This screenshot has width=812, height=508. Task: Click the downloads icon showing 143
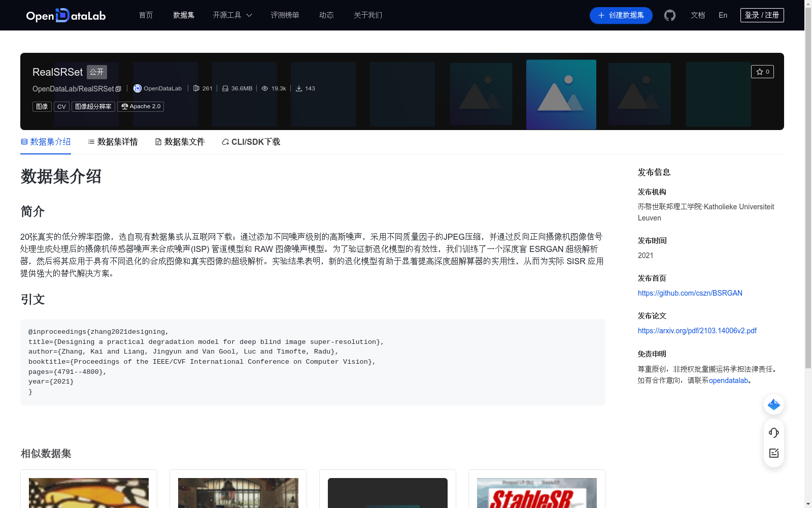[299, 88]
